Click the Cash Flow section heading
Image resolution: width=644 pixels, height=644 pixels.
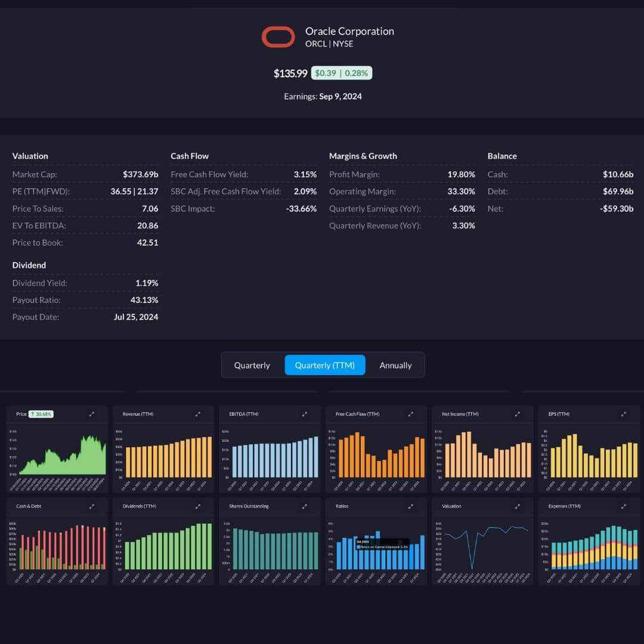click(x=190, y=156)
